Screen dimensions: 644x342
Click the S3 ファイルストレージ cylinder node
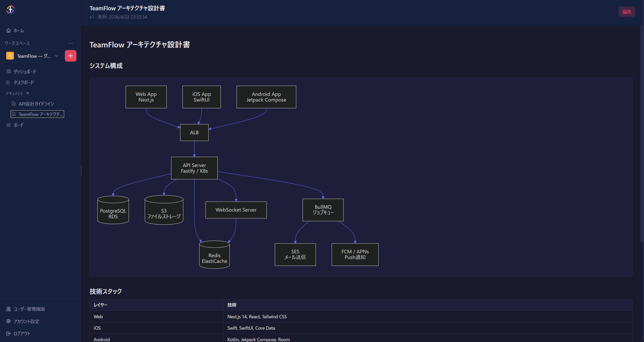pyautogui.click(x=164, y=210)
